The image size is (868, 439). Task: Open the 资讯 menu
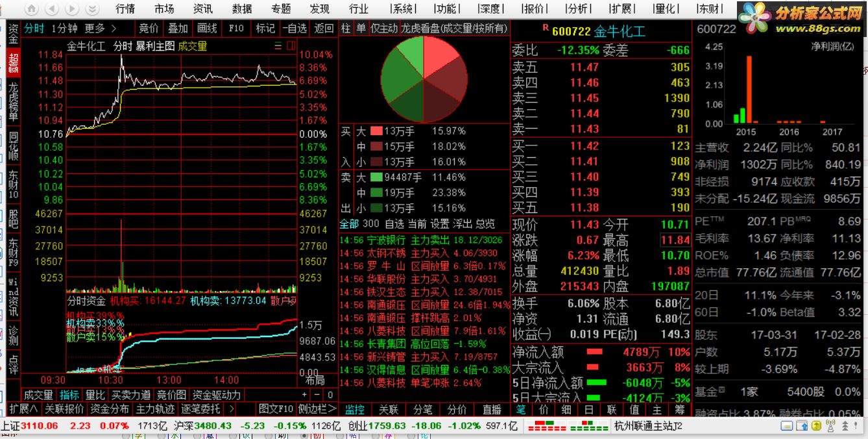click(203, 8)
